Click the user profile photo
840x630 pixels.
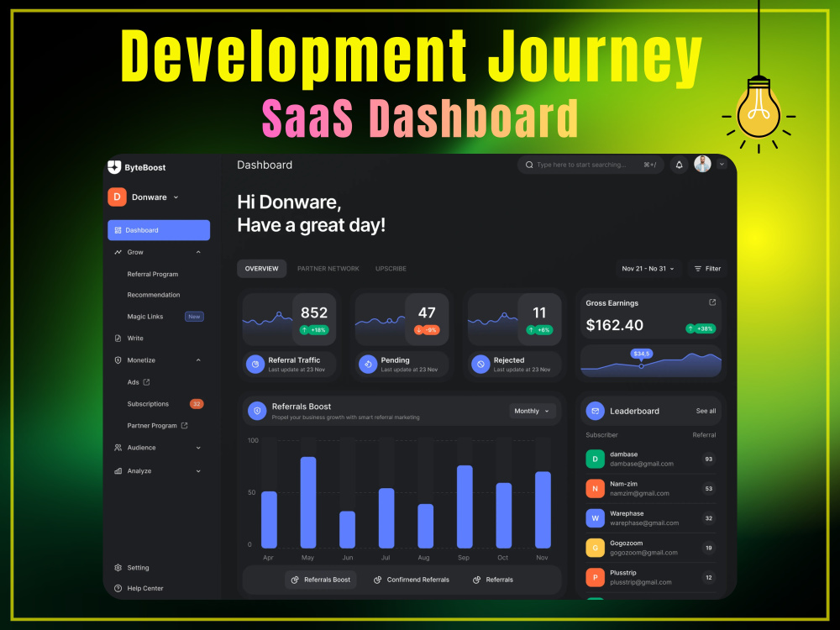(702, 164)
